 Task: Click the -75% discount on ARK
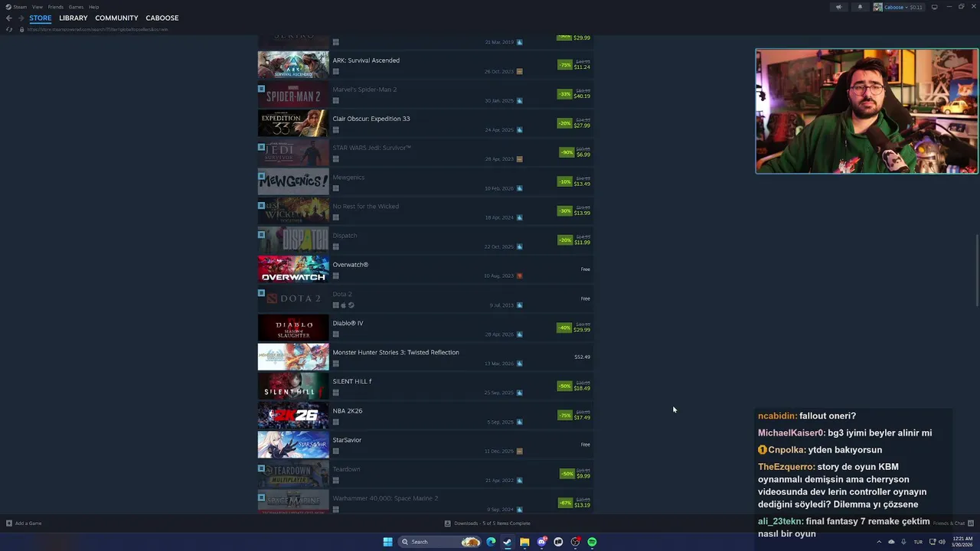coord(565,65)
